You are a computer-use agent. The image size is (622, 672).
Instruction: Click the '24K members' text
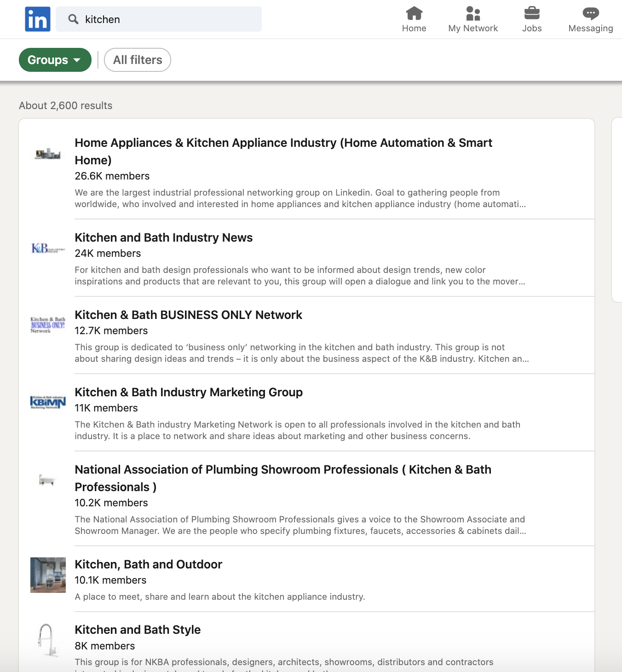108,253
